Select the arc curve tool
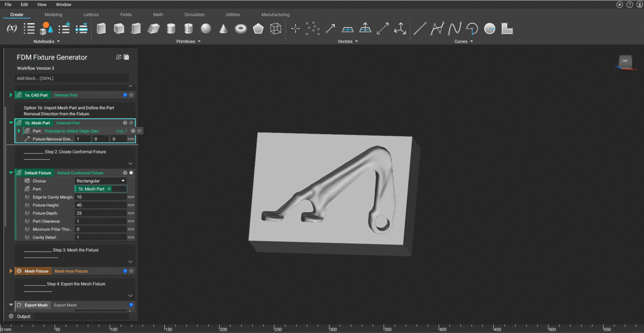Screen dimensions: 644x333 click(x=472, y=28)
